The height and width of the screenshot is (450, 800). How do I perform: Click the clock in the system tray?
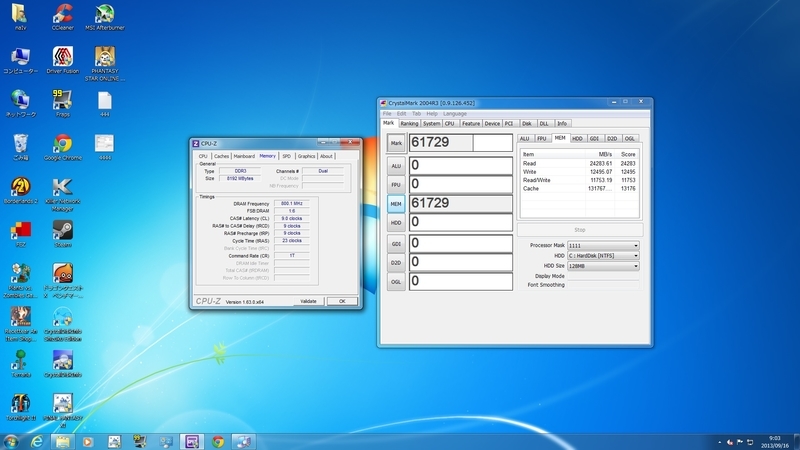[x=774, y=442]
